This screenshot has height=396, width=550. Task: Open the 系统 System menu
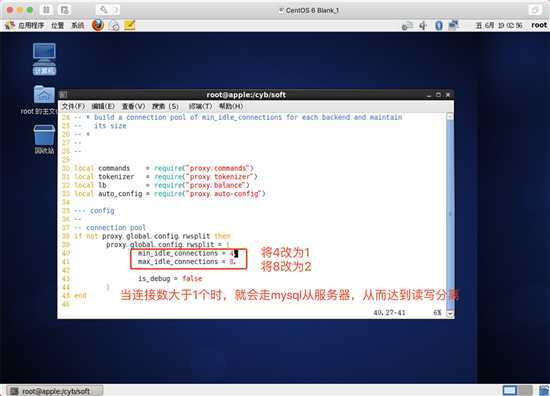(78, 25)
